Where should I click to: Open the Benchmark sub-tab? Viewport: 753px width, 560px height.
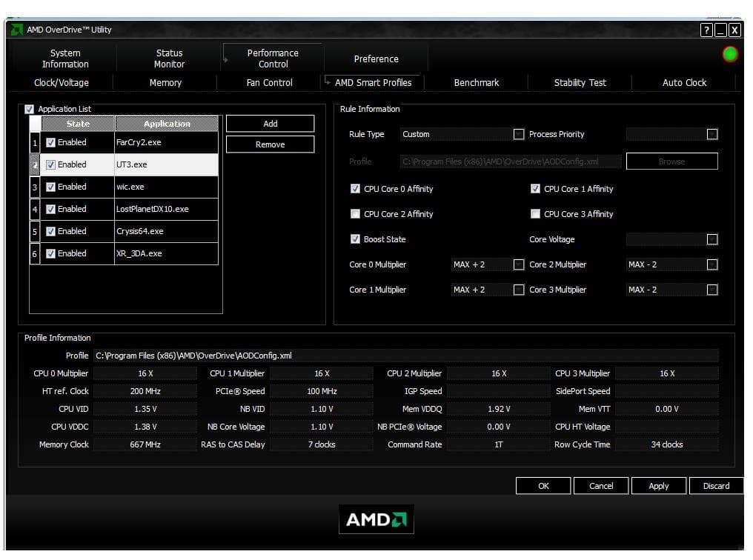477,82
